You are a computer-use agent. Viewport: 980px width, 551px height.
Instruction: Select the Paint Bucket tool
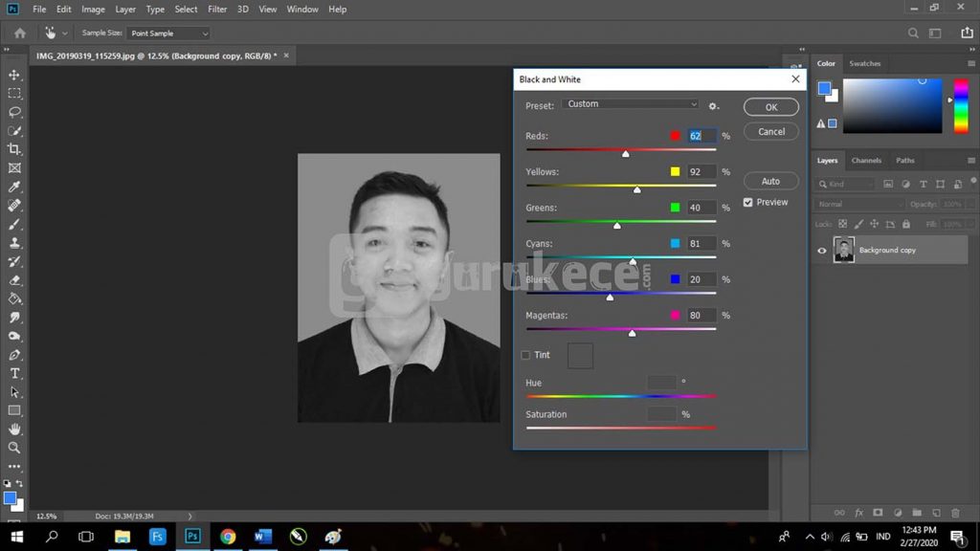[x=14, y=298]
